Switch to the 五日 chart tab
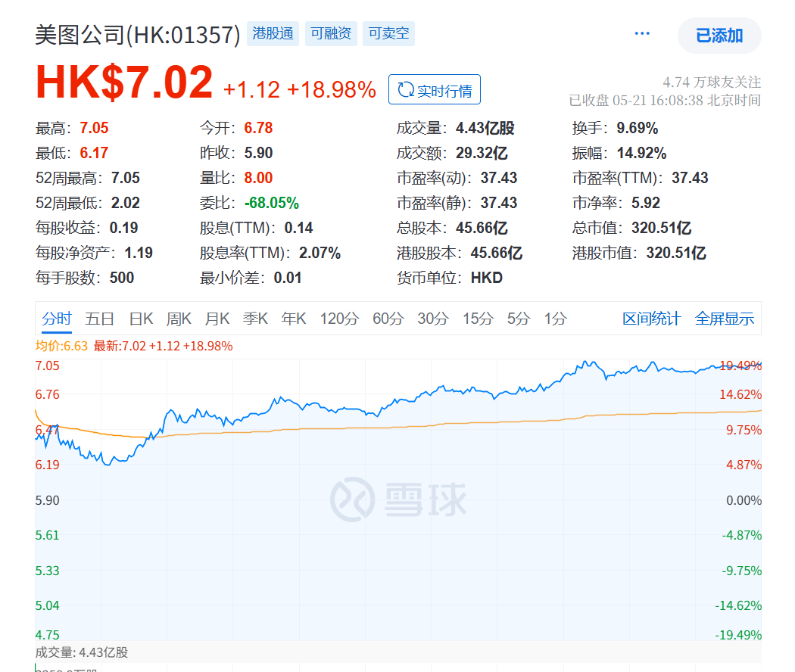 click(99, 319)
